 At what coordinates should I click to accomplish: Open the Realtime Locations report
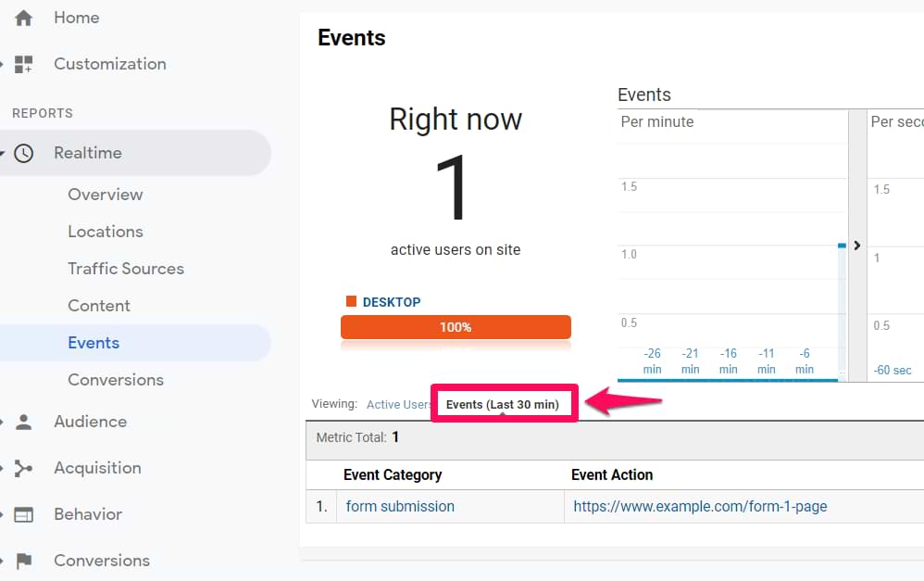tap(105, 232)
